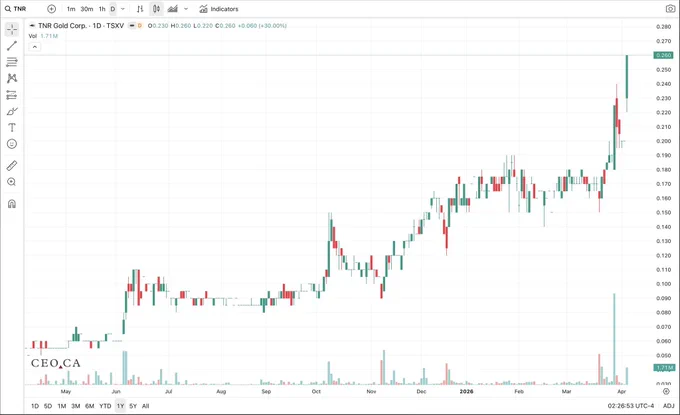Image resolution: width=680 pixels, height=415 pixels.
Task: Open the Indicators dialog
Action: 219,9
